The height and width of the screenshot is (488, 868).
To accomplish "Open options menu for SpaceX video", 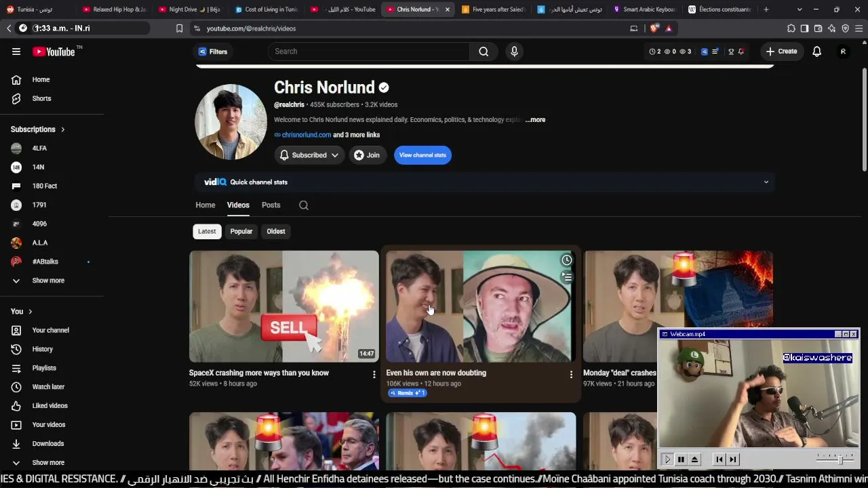I will pyautogui.click(x=374, y=374).
